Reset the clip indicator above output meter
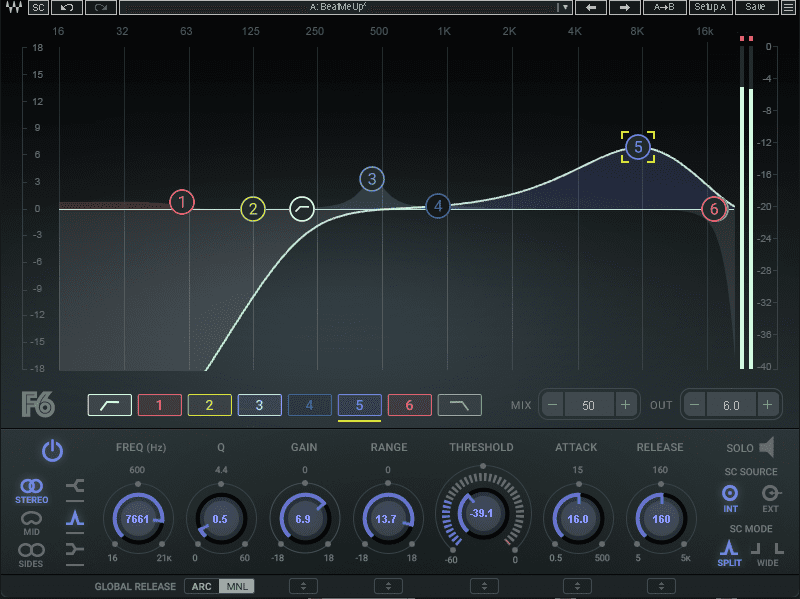The height and width of the screenshot is (599, 800). (746, 38)
